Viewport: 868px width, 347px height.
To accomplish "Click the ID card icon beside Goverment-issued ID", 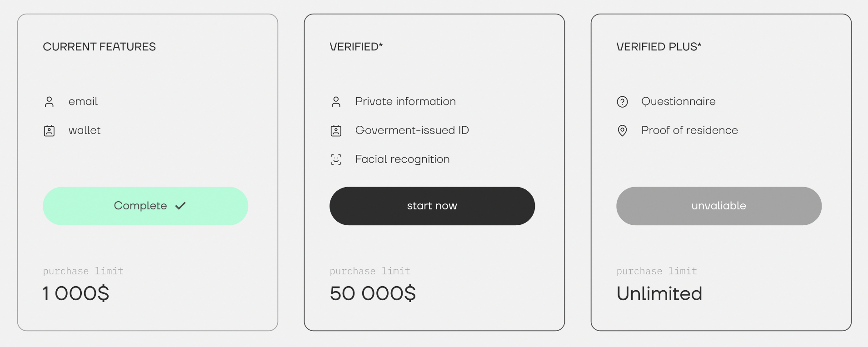I will pyautogui.click(x=336, y=131).
